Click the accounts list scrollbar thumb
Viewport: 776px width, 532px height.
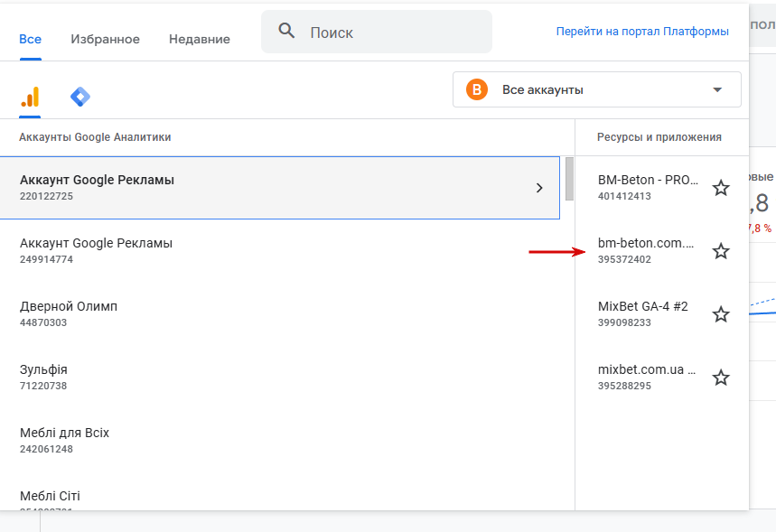click(569, 179)
